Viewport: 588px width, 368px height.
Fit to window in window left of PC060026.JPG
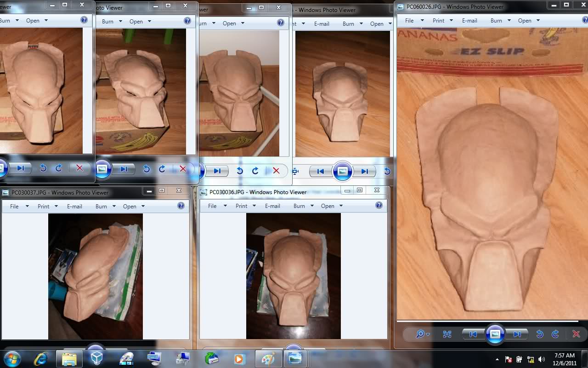coord(295,171)
